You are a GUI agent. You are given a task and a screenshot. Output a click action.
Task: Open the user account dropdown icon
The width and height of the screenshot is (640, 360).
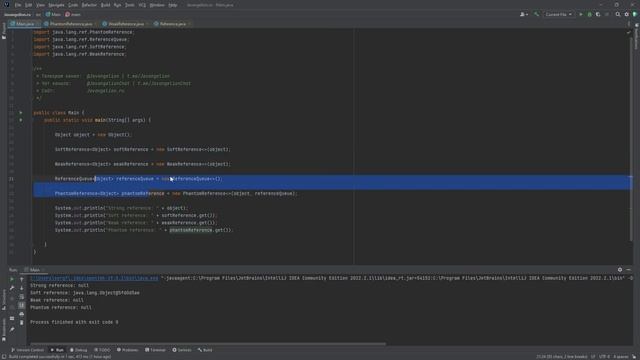point(524,14)
